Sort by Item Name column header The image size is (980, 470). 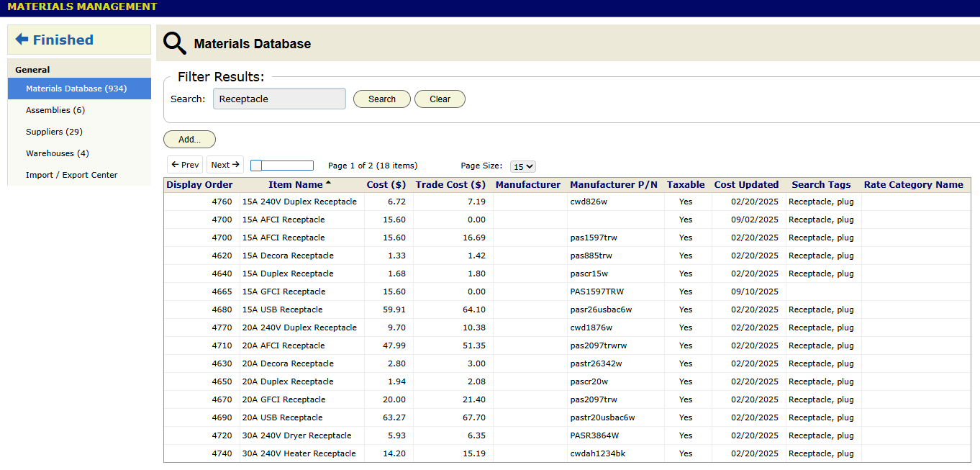[296, 185]
